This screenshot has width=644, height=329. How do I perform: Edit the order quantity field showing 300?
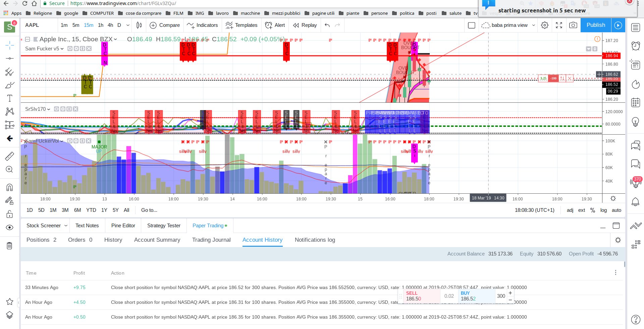[x=501, y=296]
